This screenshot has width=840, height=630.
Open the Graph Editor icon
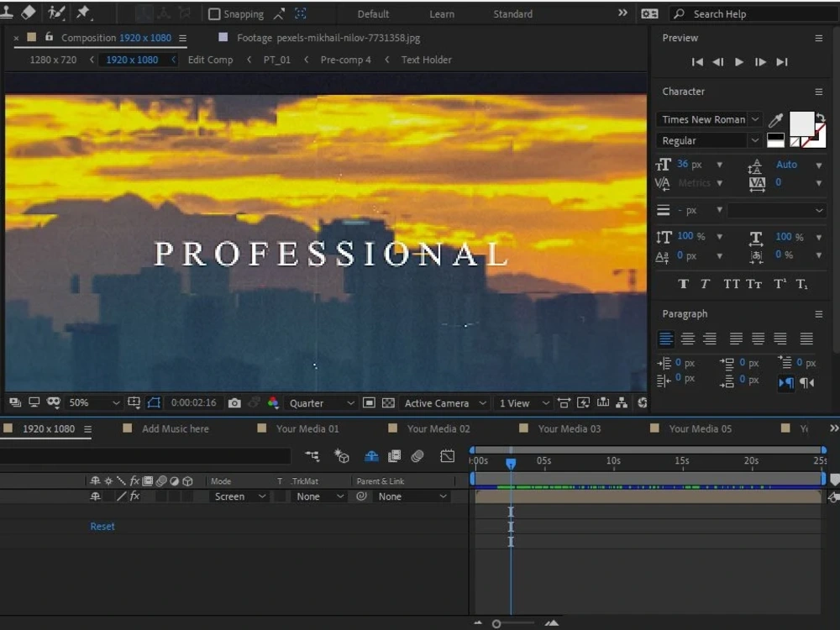tap(447, 456)
